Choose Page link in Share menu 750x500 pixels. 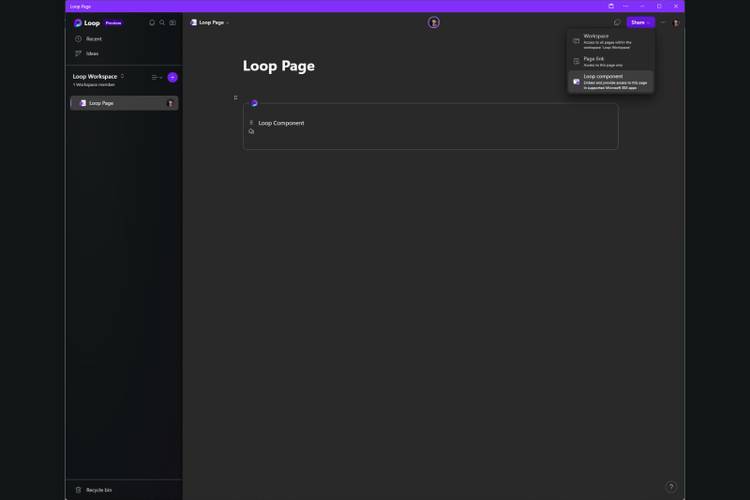611,62
